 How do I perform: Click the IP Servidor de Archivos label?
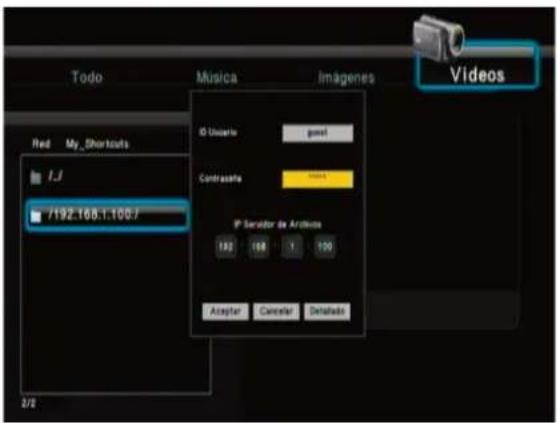coord(277,224)
